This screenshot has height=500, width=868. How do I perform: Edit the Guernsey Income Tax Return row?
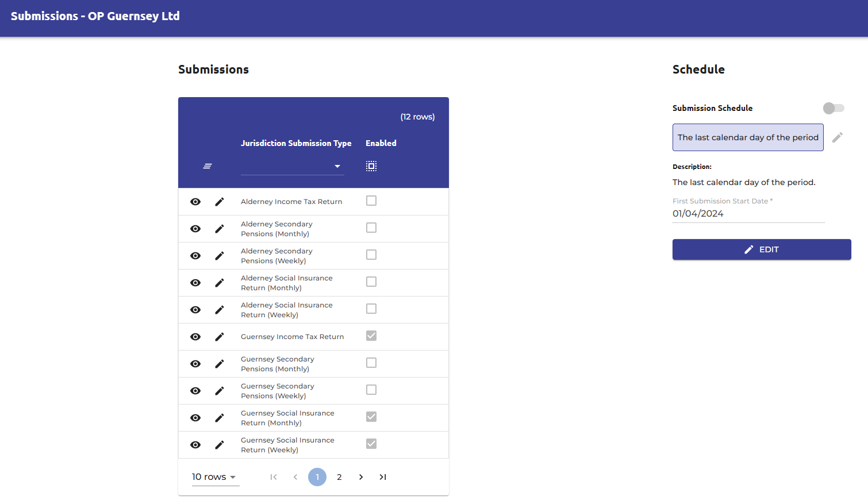(x=220, y=337)
